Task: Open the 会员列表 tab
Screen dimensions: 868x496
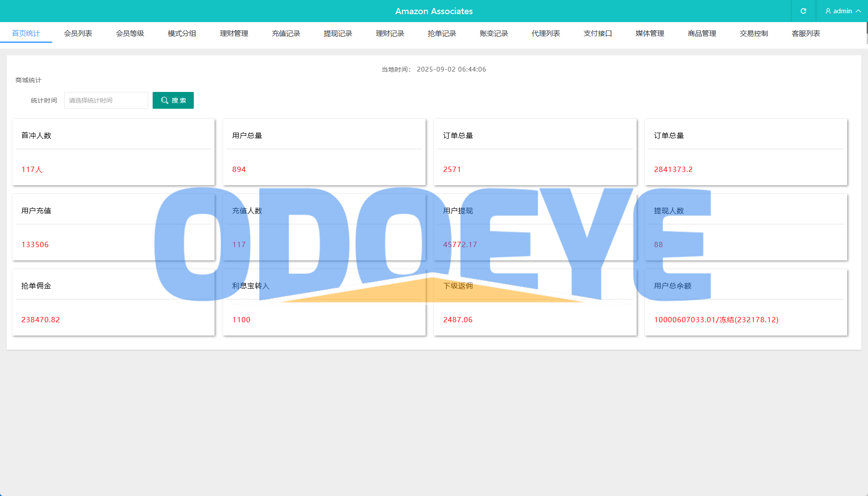Action: (x=78, y=33)
